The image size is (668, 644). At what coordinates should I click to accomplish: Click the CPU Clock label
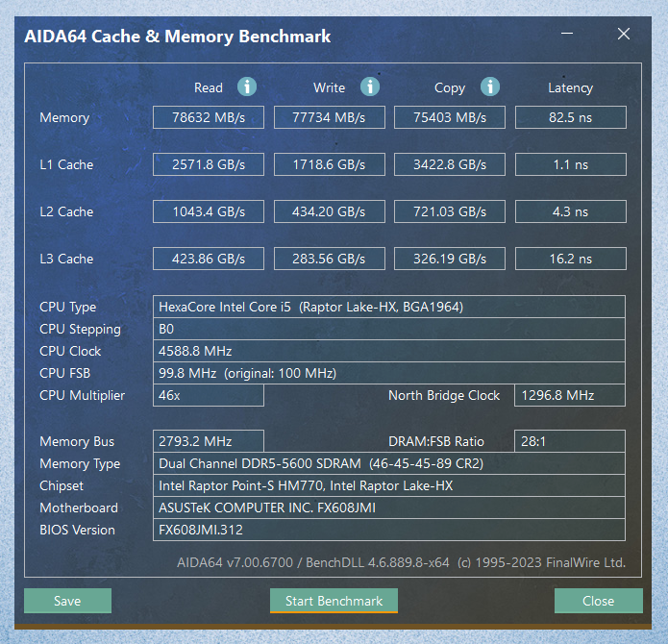(x=70, y=352)
